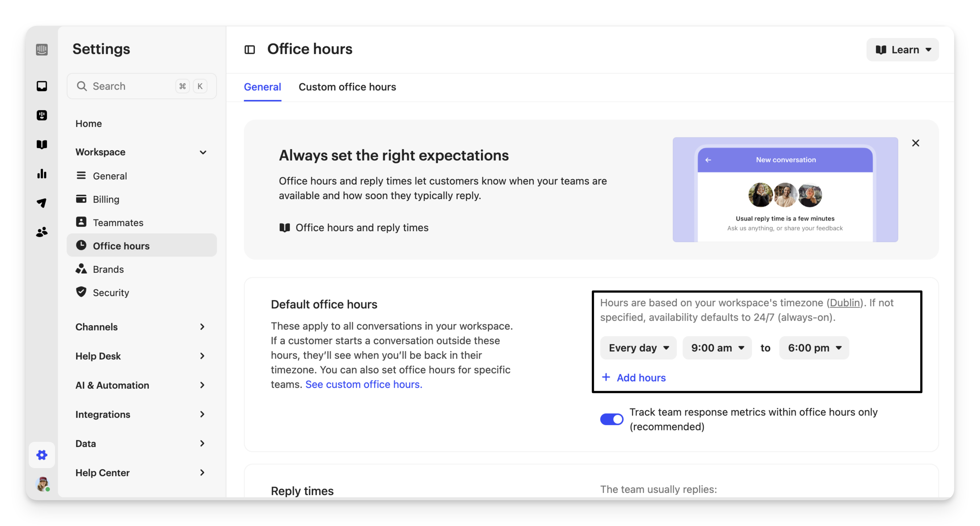Open the Outbound paper plane icon

(x=42, y=203)
